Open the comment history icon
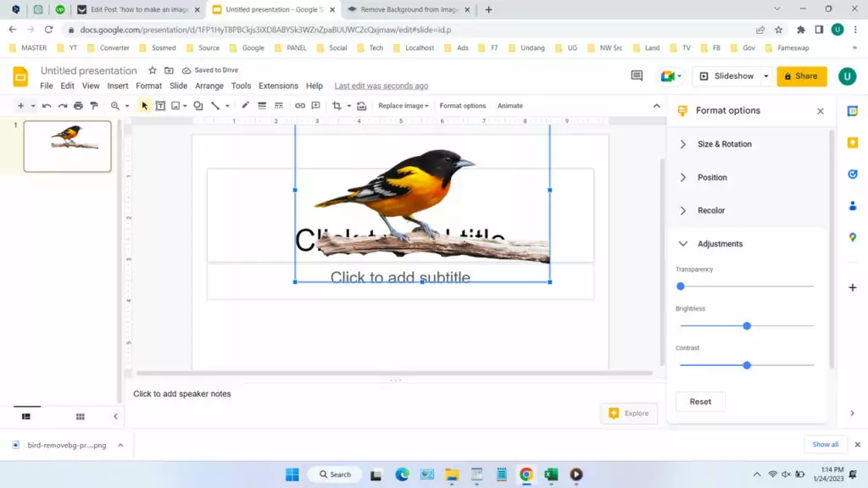 coord(637,75)
